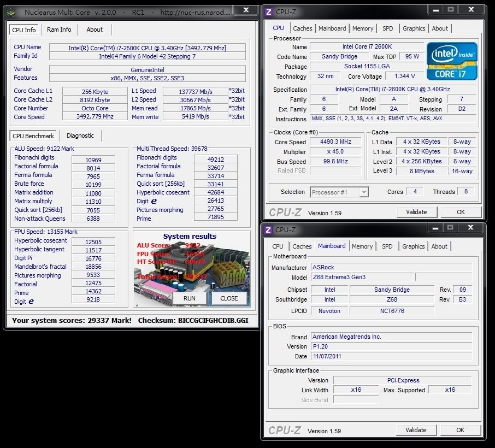The width and height of the screenshot is (495, 448).
Task: Click the Mainboard CPU-Z window title icon
Action: [268, 230]
